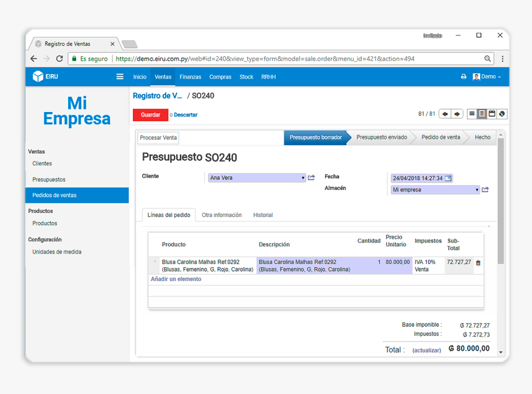Switch to list view icon
Image resolution: width=532 pixels, height=394 pixels.
point(472,114)
